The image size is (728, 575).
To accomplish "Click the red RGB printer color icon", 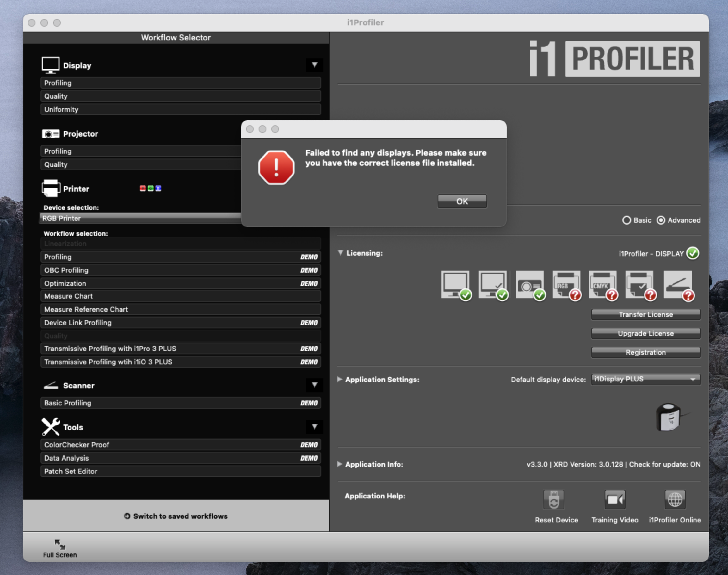I will point(143,189).
